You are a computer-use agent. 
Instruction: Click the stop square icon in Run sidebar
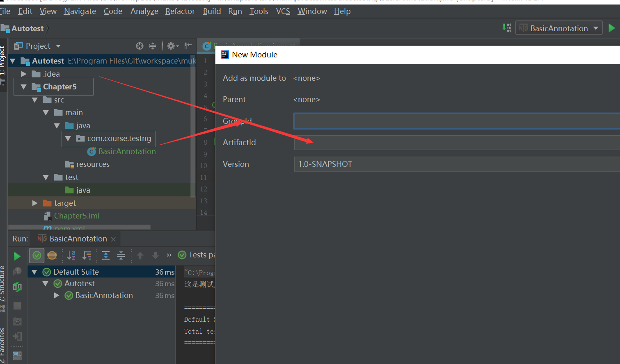(x=17, y=306)
